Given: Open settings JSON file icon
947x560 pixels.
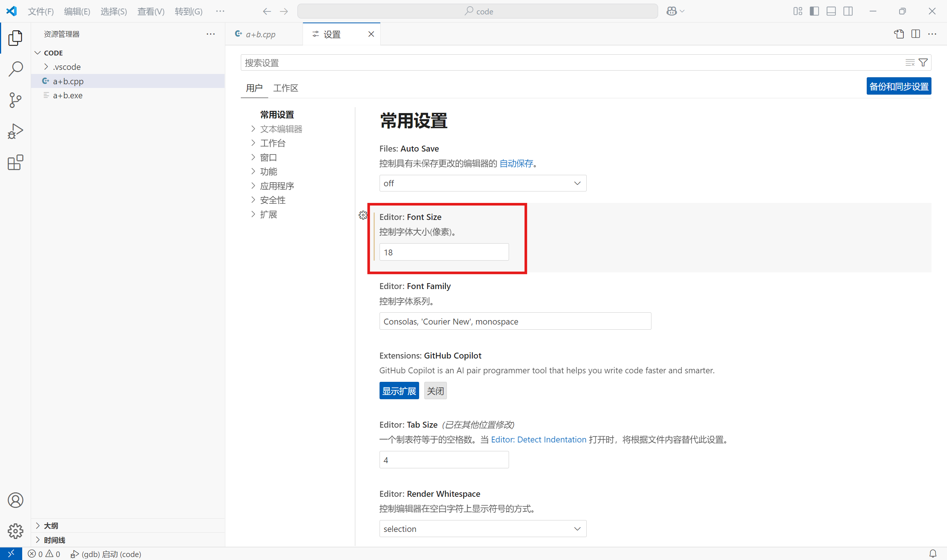Looking at the screenshot, I should [x=899, y=34].
